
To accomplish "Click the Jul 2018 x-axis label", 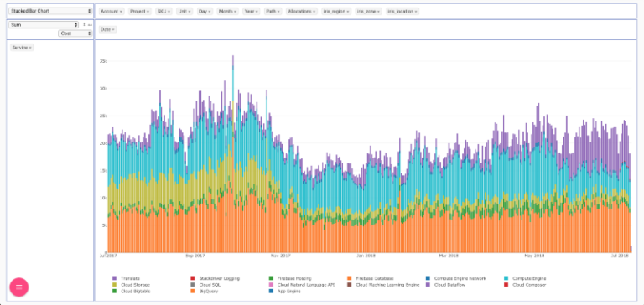I will coord(621,256).
